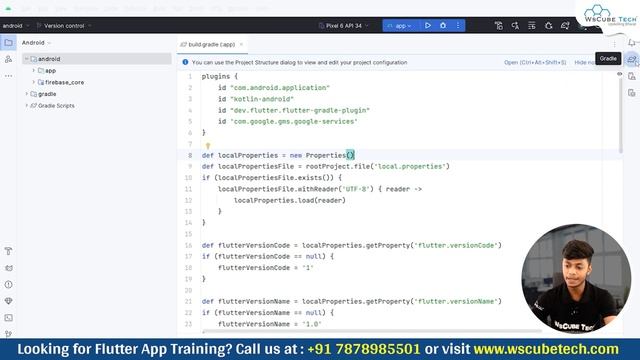The width and height of the screenshot is (640, 360).
Task: Expand the firebase_core module arrow
Action: (x=33, y=82)
